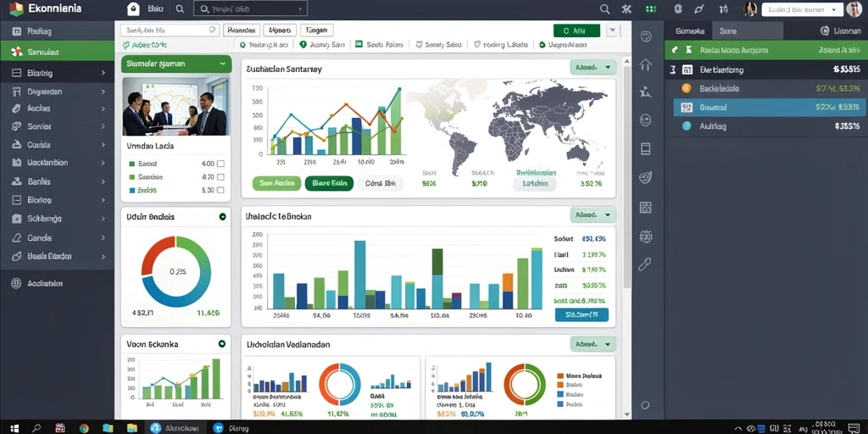Image resolution: width=868 pixels, height=434 pixels.
Task: Open the Windows Start button on the taskbar
Action: 14,428
